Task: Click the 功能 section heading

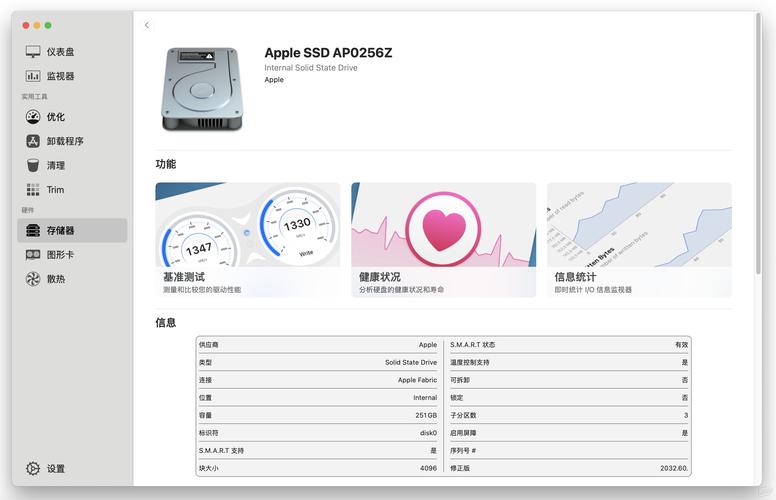Action: tap(166, 164)
